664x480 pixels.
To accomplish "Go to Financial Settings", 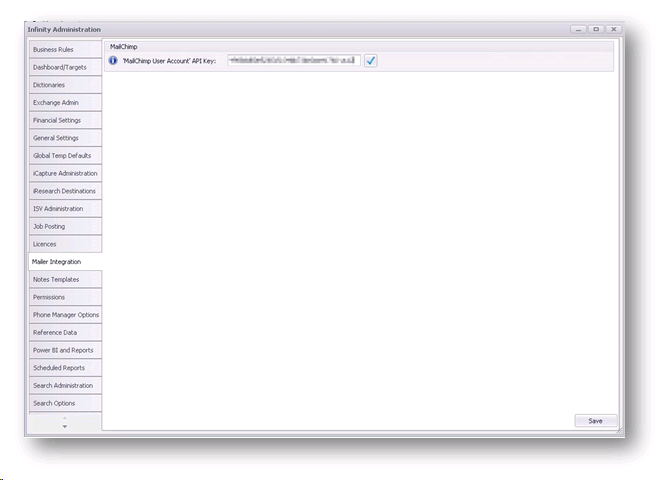I will point(65,120).
